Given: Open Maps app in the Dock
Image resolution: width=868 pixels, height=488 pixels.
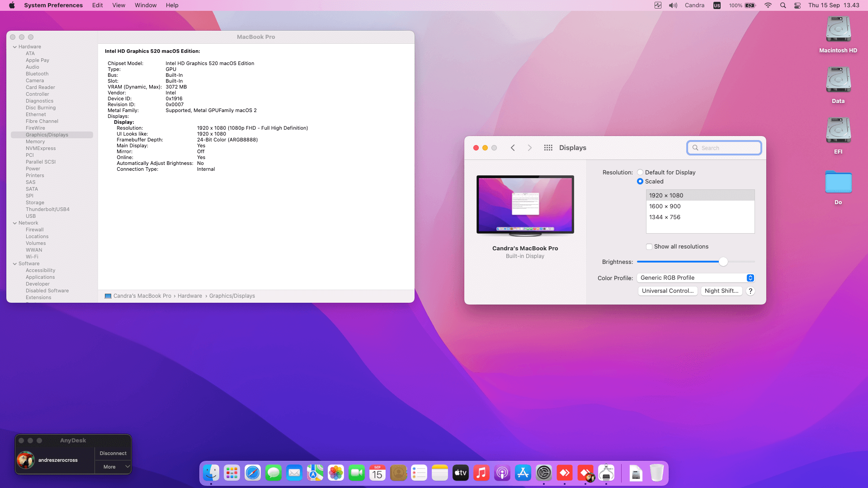Looking at the screenshot, I should click(315, 473).
